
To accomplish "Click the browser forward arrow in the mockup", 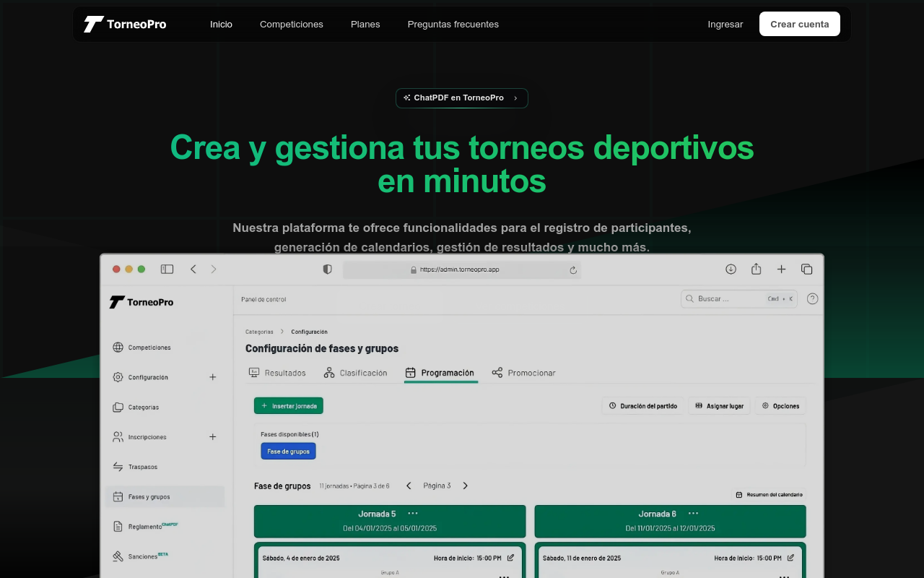I will 214,269.
